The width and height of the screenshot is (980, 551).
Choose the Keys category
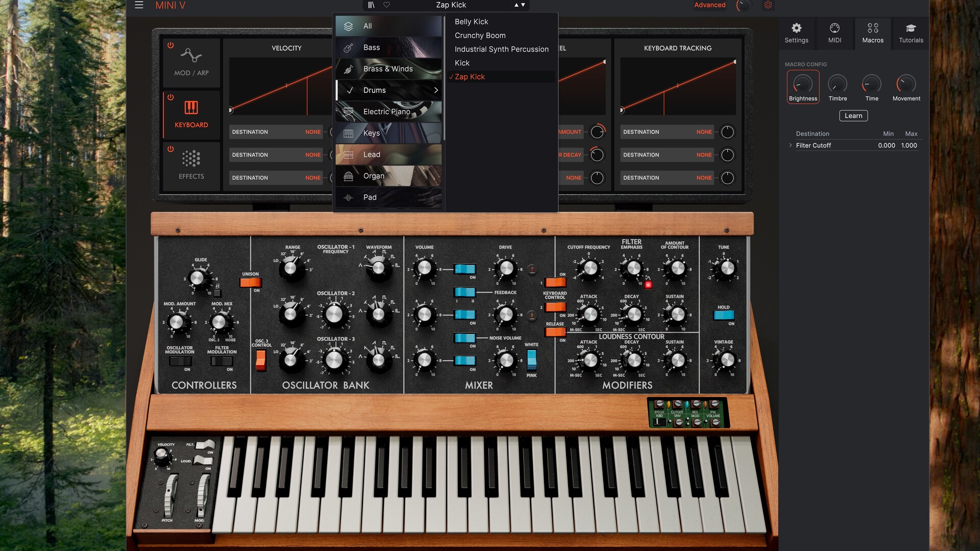(388, 133)
